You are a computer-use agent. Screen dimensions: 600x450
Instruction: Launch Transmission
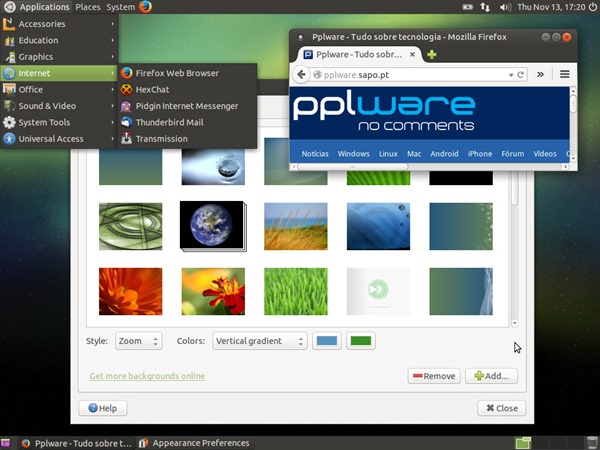click(x=188, y=139)
